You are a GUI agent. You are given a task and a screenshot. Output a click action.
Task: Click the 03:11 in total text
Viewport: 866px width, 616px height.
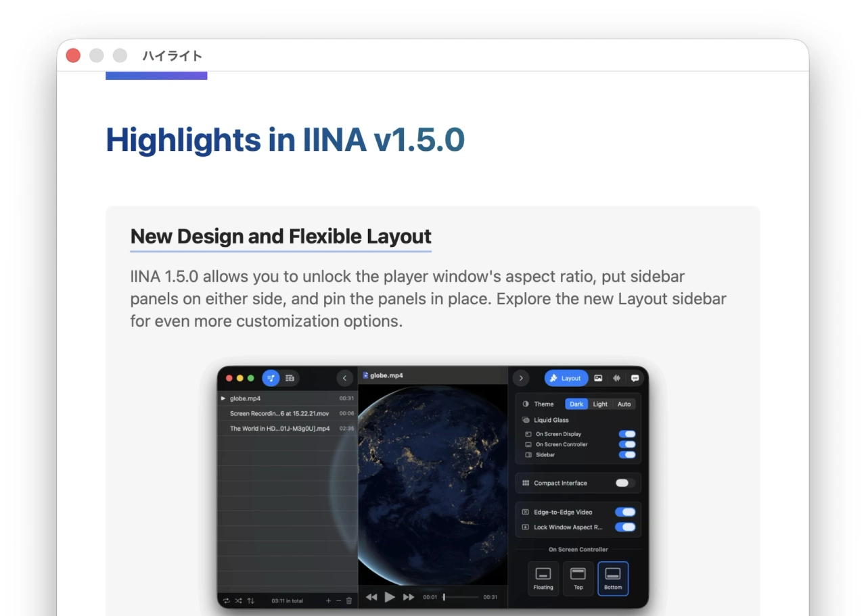click(288, 600)
